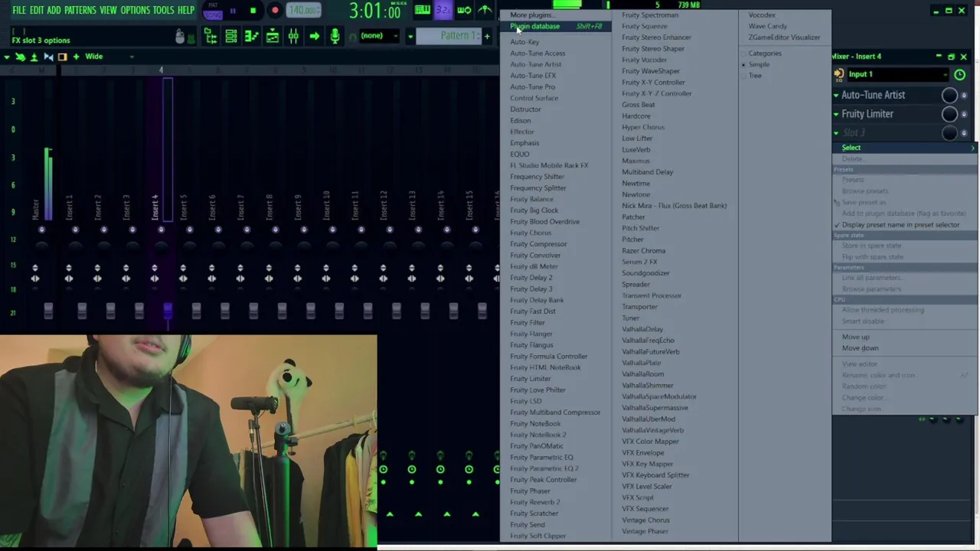Click the stop playback button
This screenshot has height=551, width=980.
tap(253, 11)
